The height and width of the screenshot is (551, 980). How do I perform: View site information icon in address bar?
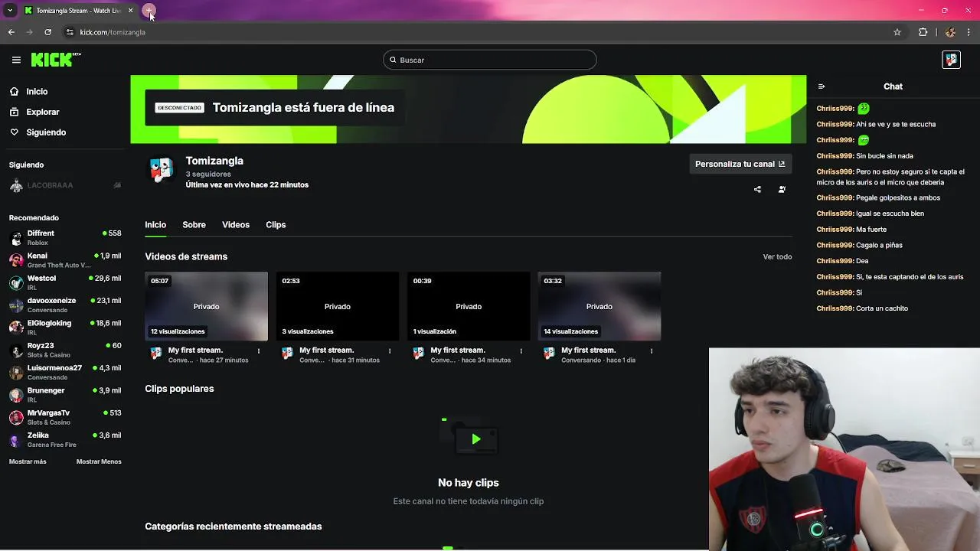(x=70, y=32)
